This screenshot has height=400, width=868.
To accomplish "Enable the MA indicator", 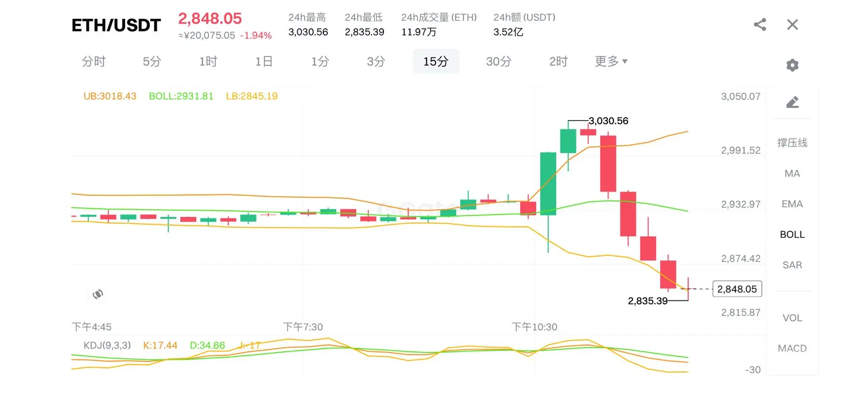I will pos(792,173).
